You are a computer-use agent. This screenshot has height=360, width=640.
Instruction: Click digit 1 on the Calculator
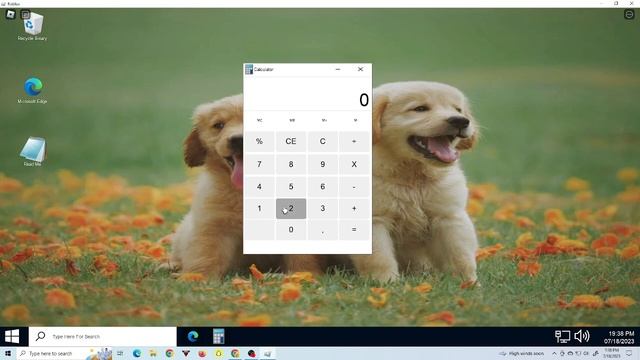(259, 209)
